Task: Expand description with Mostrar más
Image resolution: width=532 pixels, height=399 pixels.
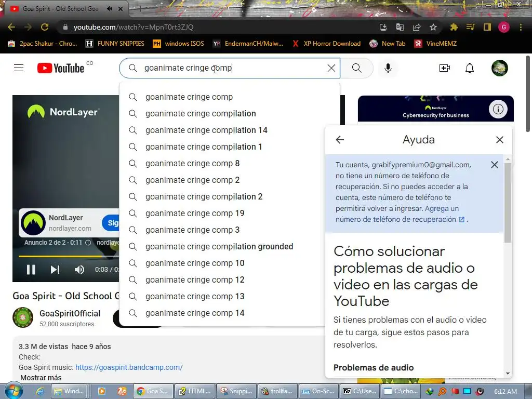Action: click(x=41, y=378)
